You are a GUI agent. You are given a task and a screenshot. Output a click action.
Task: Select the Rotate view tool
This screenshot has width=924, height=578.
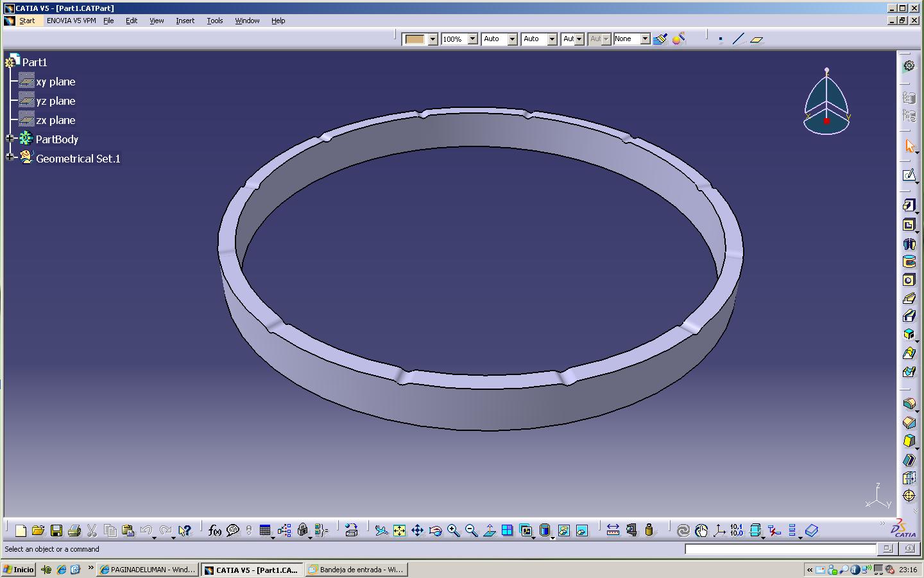[x=435, y=530]
